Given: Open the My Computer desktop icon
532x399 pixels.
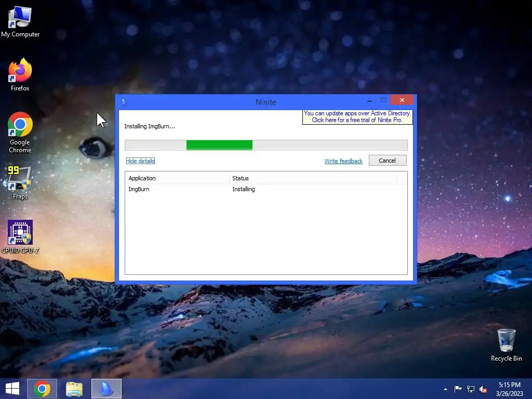Looking at the screenshot, I should coord(20,22).
